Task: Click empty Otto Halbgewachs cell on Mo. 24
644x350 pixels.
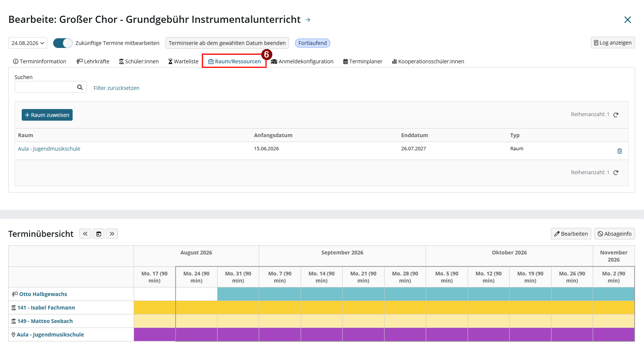Action: click(x=197, y=294)
